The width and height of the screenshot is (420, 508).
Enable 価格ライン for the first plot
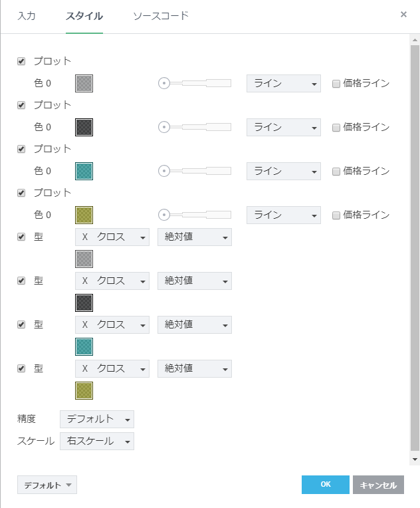(x=336, y=84)
